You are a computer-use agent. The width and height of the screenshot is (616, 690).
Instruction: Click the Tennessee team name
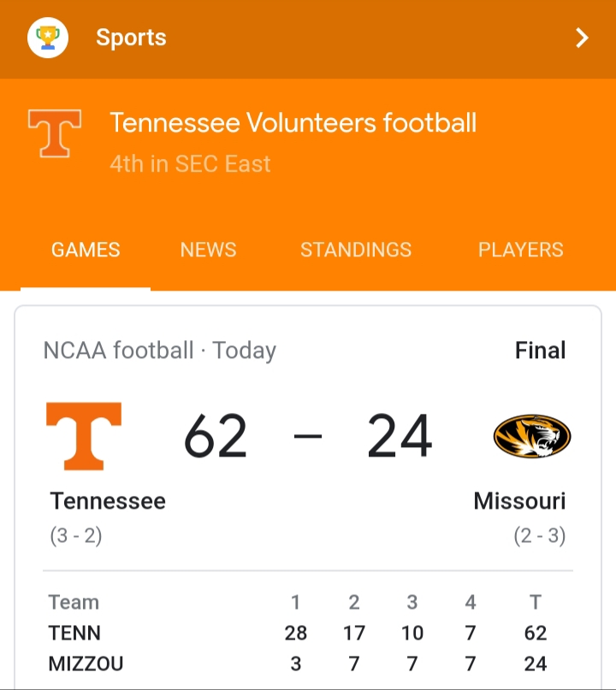coord(108,501)
